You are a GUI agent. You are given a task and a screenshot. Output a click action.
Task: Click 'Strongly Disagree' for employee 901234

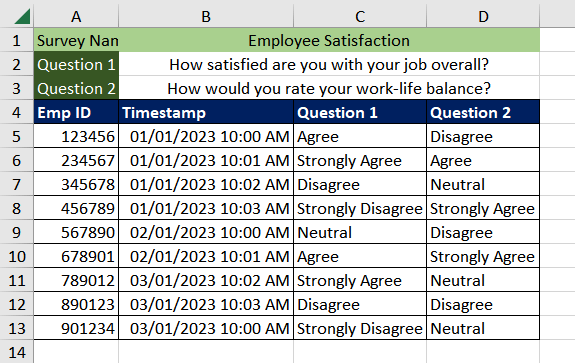(360, 328)
